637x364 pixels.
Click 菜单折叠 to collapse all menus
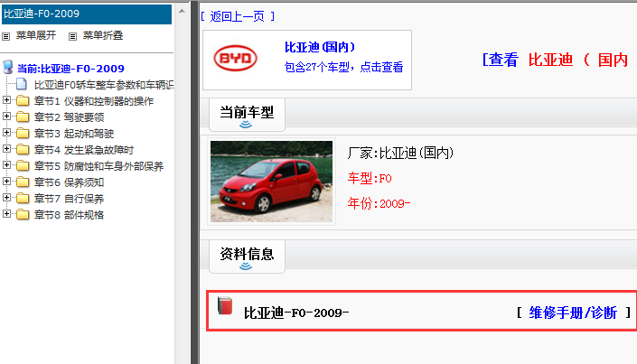pos(103,36)
